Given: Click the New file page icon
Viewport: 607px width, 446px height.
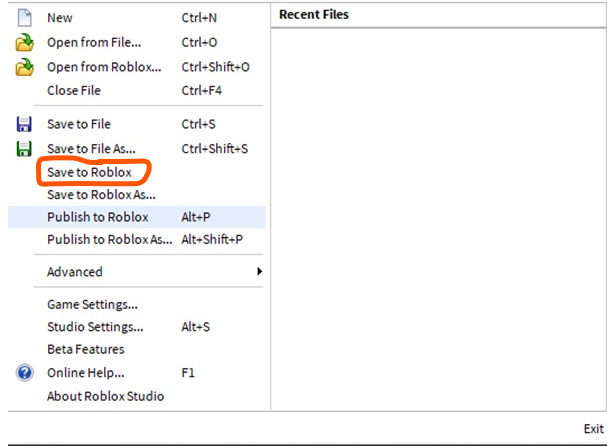Looking at the screenshot, I should [x=25, y=18].
